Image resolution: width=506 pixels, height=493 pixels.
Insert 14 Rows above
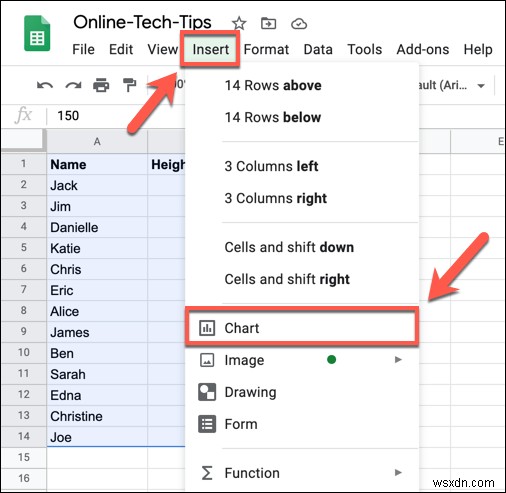pos(273,85)
